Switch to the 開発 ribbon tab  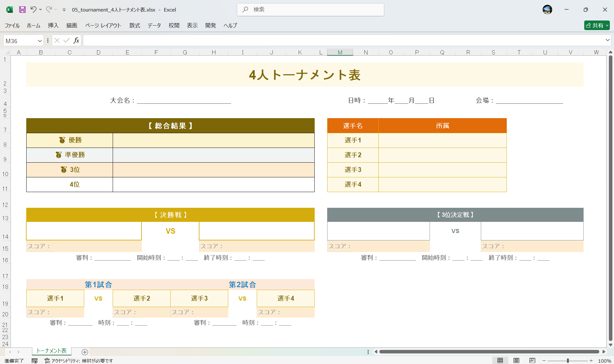[x=210, y=25]
